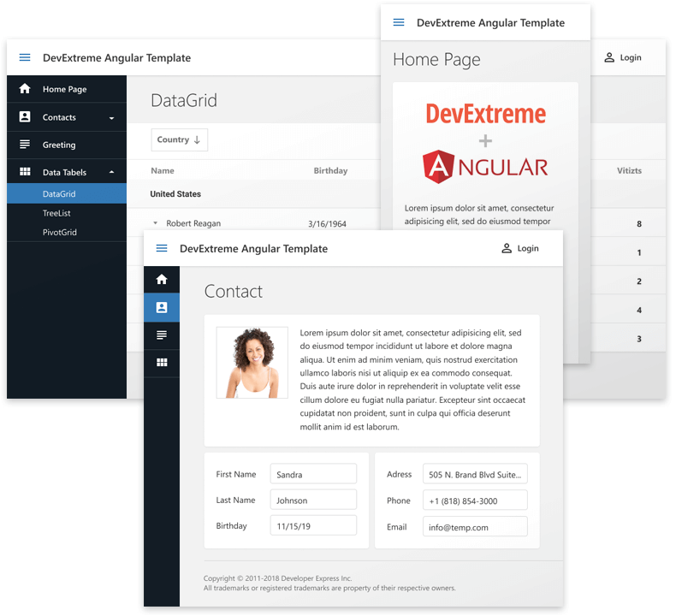Click Login in DataGrid window header
Screen dimensions: 676x616
(x=631, y=57)
